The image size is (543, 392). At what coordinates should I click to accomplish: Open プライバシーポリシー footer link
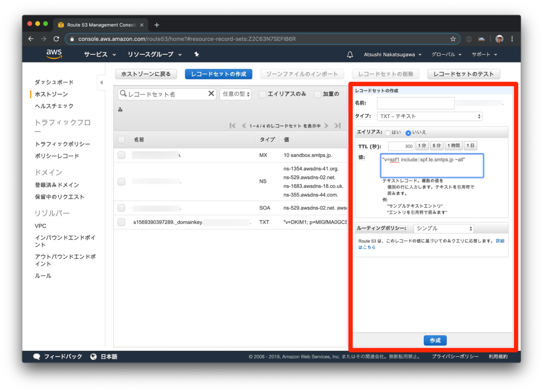455,357
